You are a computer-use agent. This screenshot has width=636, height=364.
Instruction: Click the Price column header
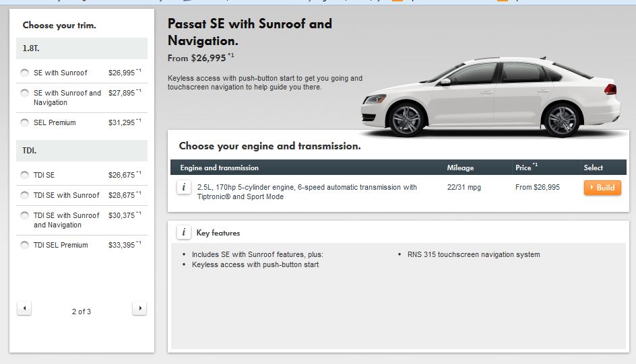point(523,168)
